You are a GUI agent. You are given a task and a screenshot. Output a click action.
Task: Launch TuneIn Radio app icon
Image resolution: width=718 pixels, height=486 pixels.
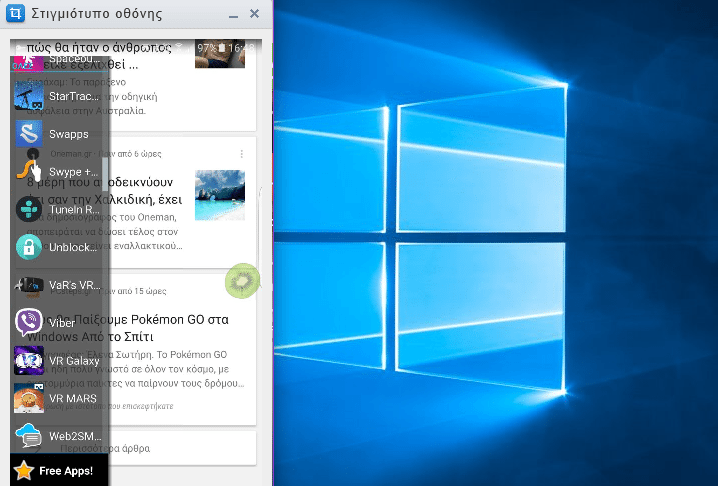pos(29,209)
